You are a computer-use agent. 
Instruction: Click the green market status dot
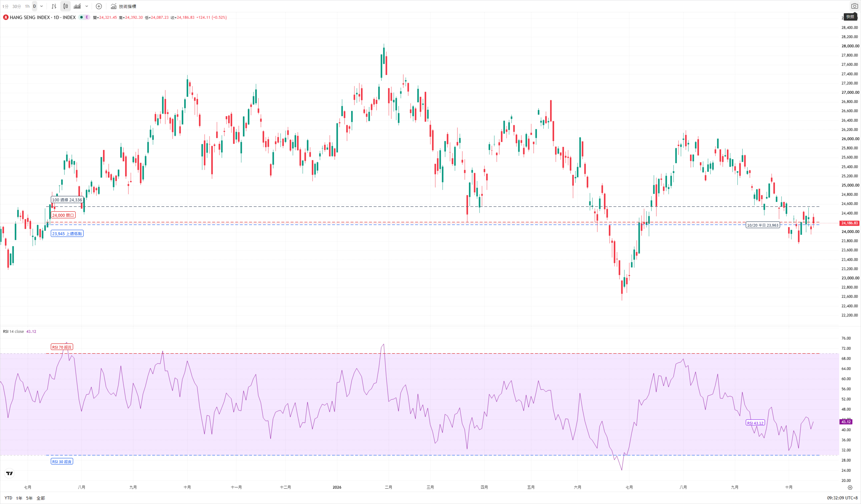81,17
